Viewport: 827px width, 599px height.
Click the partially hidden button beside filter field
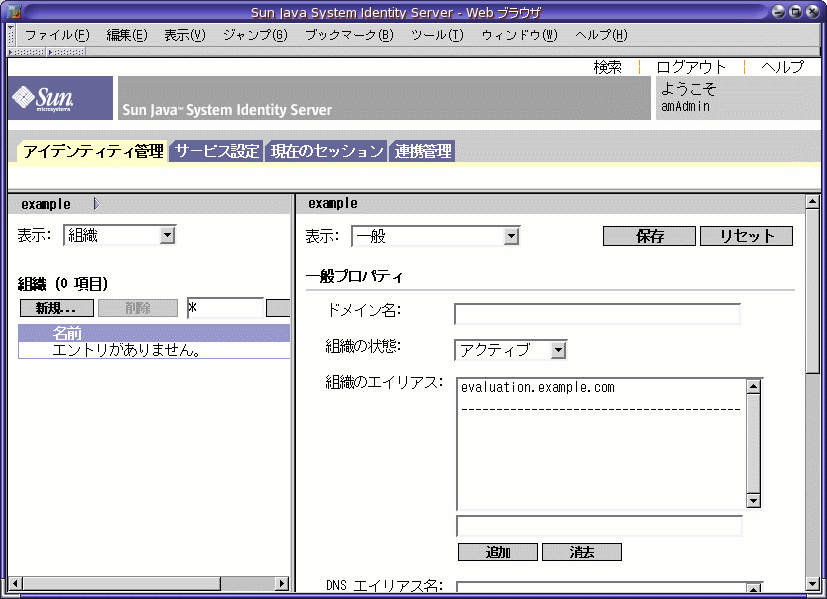tap(278, 308)
